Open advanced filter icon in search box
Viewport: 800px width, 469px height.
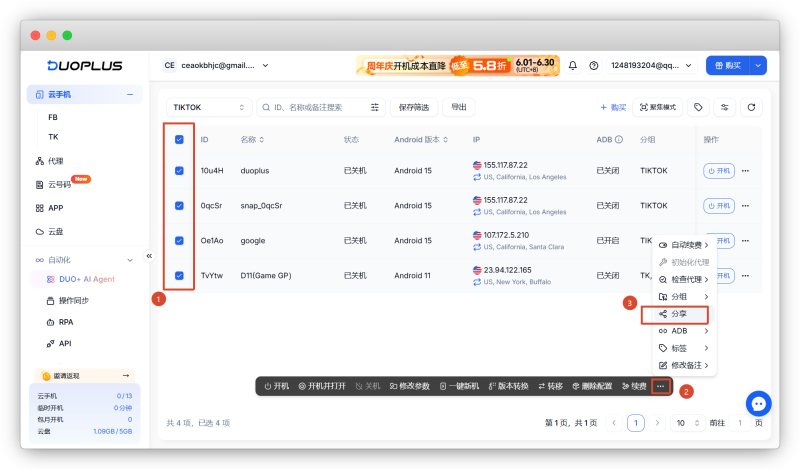tap(374, 107)
